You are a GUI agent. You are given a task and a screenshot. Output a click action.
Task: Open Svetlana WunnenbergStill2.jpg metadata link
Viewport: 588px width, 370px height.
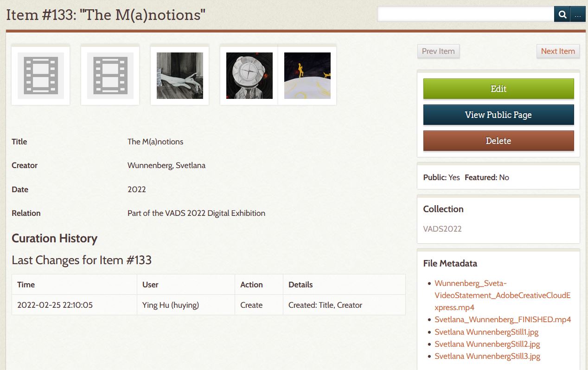[x=487, y=344]
